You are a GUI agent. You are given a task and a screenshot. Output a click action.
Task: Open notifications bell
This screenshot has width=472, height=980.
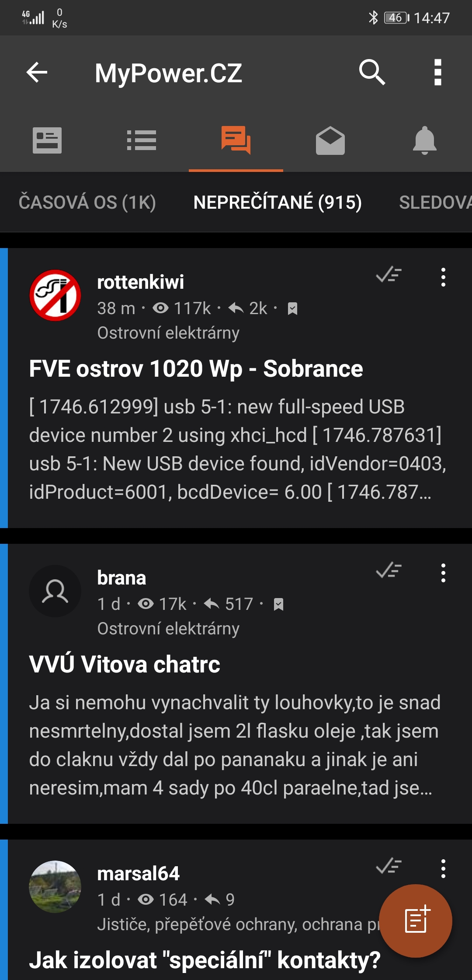(x=425, y=140)
